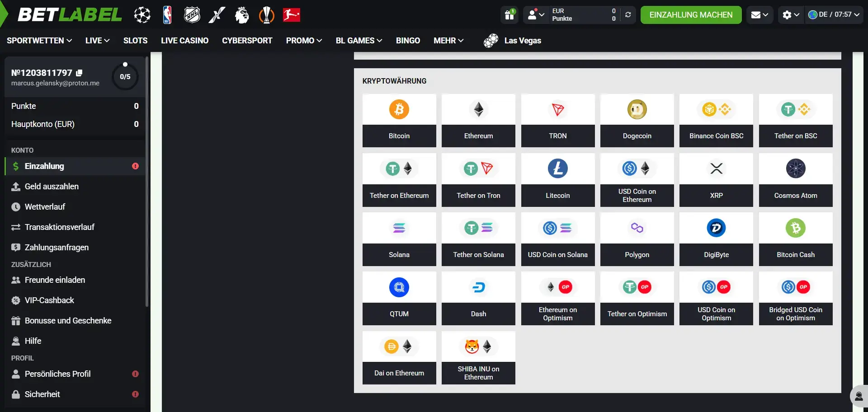Select Dai on Ethereum

[x=399, y=358]
